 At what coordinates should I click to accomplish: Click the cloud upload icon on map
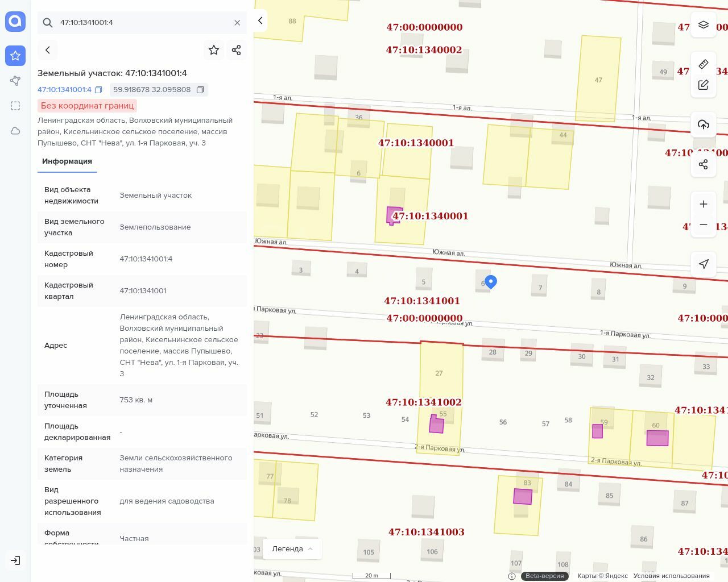coord(704,124)
